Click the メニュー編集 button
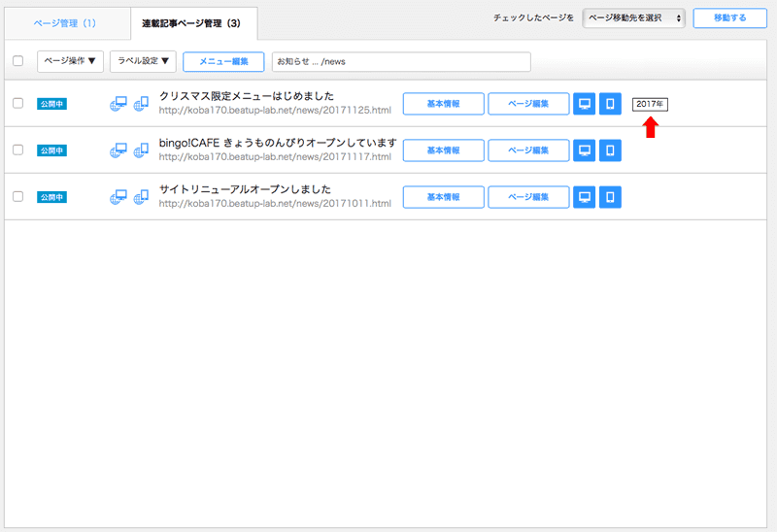 [x=223, y=61]
